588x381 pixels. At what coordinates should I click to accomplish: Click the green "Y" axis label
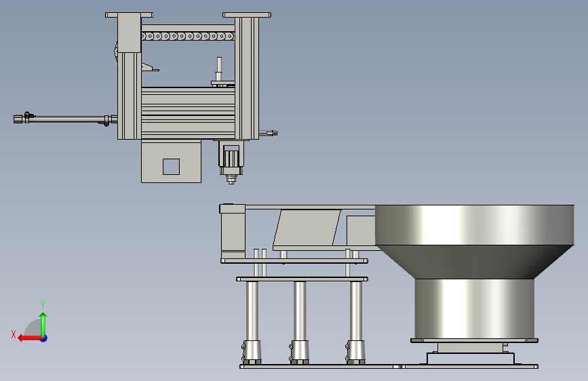pyautogui.click(x=43, y=304)
